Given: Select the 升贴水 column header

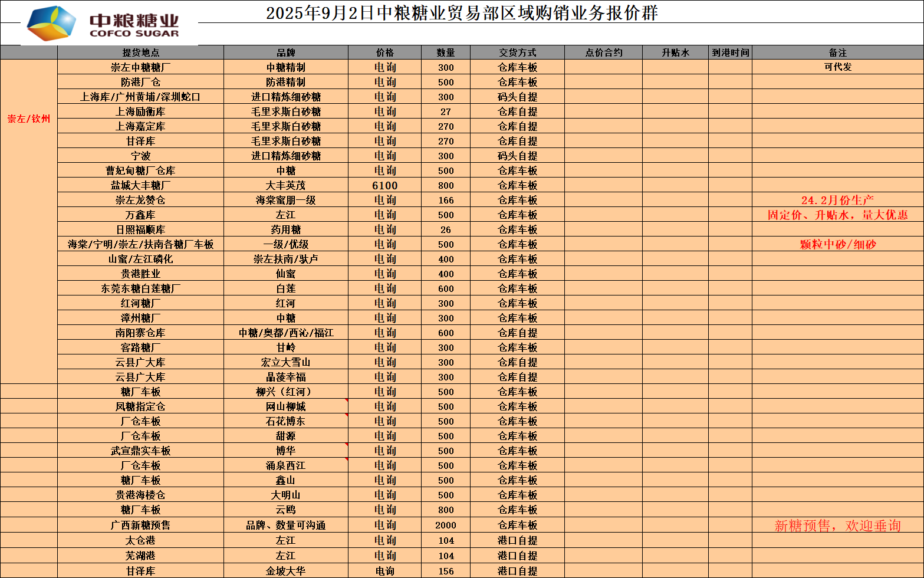Looking at the screenshot, I should click(675, 52).
